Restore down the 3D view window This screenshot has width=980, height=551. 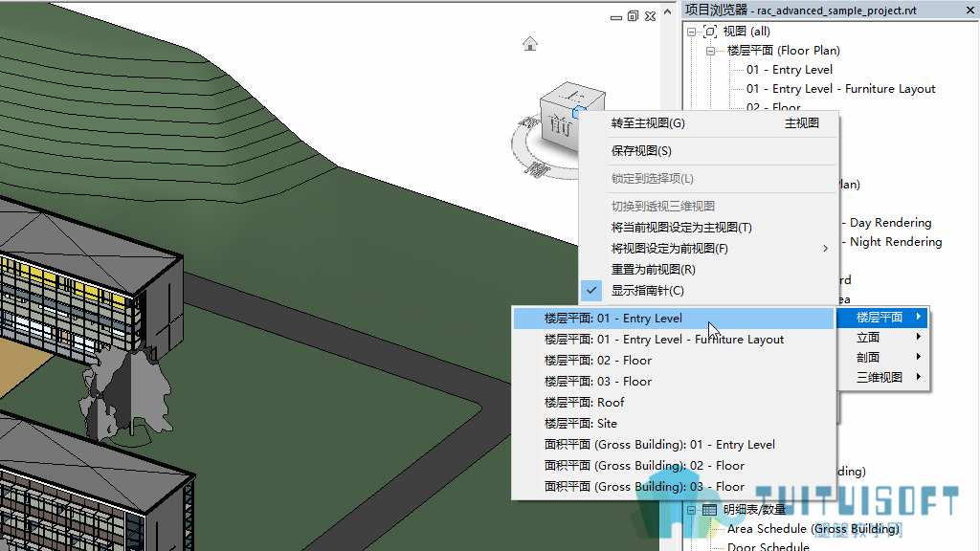click(634, 16)
